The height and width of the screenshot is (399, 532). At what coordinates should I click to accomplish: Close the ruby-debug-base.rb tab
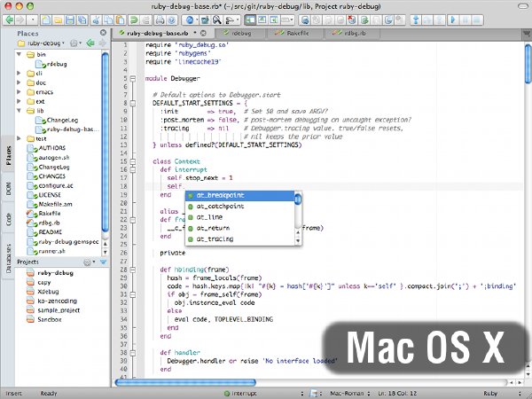click(203, 33)
